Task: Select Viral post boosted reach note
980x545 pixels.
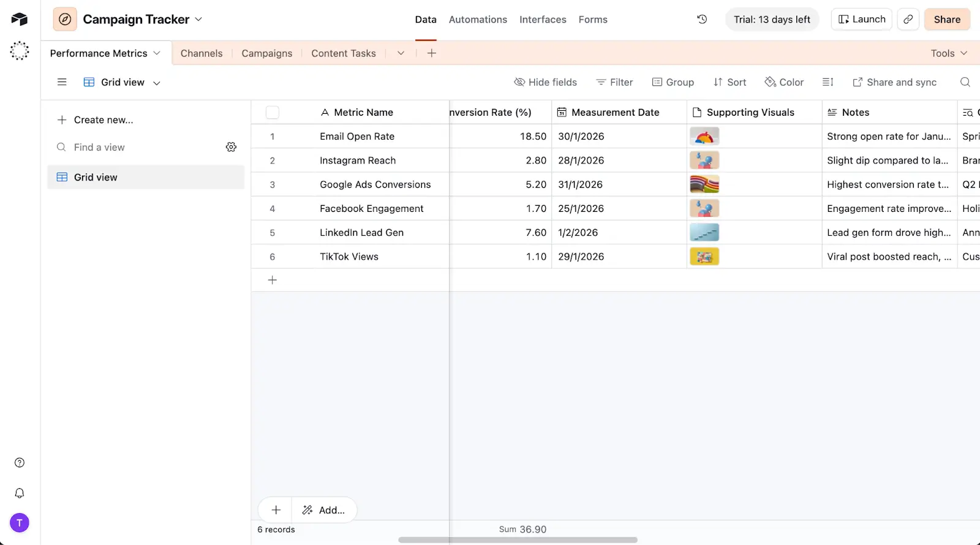Action: (x=889, y=257)
